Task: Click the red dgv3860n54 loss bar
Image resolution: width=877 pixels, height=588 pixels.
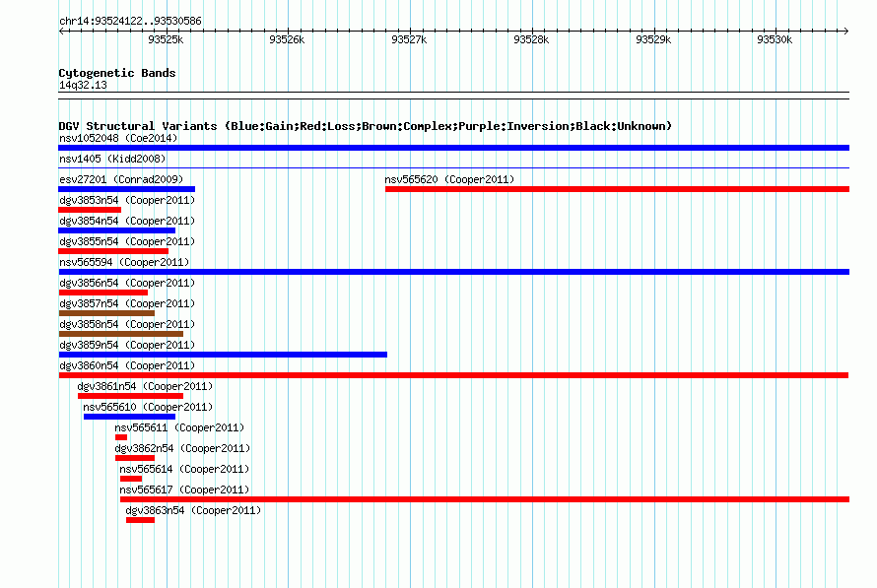Action: click(x=453, y=375)
